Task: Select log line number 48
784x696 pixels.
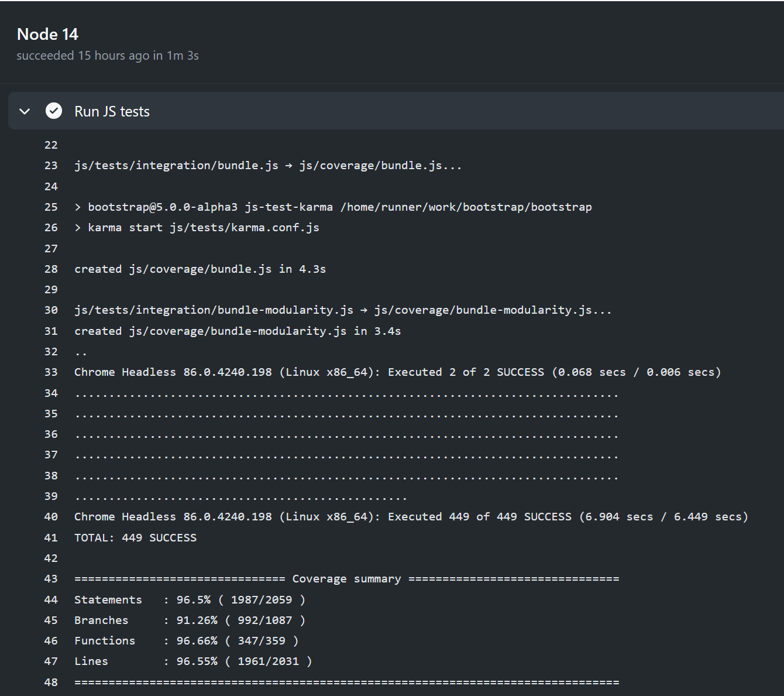Action: [51, 682]
